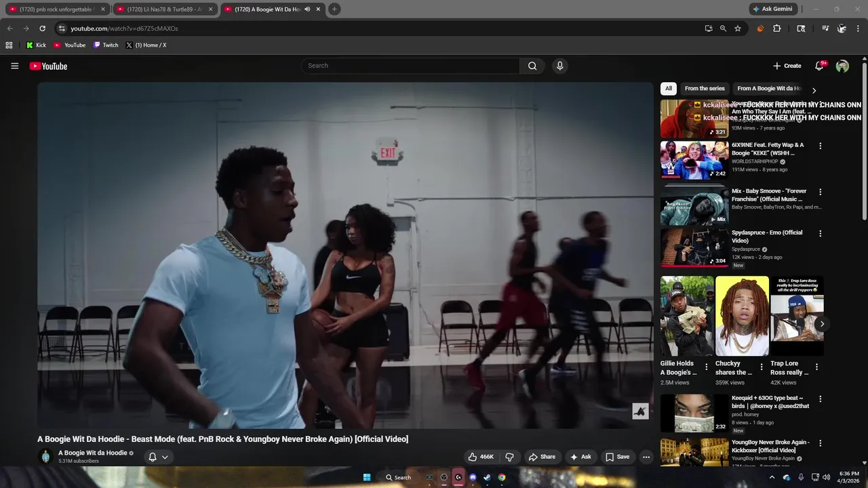Show hidden system tray icons chevron

(772, 477)
